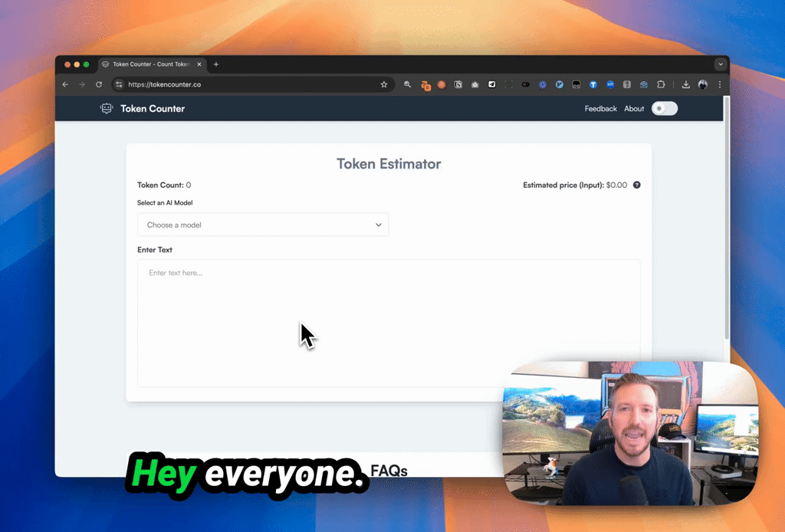
Task: Click the Token Counter logo icon
Action: 106,108
